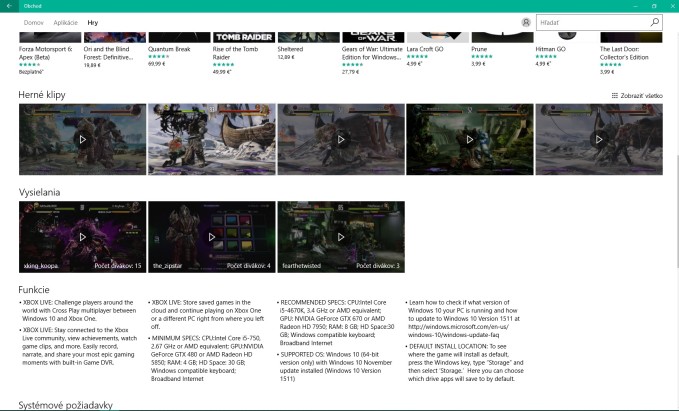The width and height of the screenshot is (679, 411).
Task: Click the Herné klipy heading
Action: pyautogui.click(x=42, y=95)
